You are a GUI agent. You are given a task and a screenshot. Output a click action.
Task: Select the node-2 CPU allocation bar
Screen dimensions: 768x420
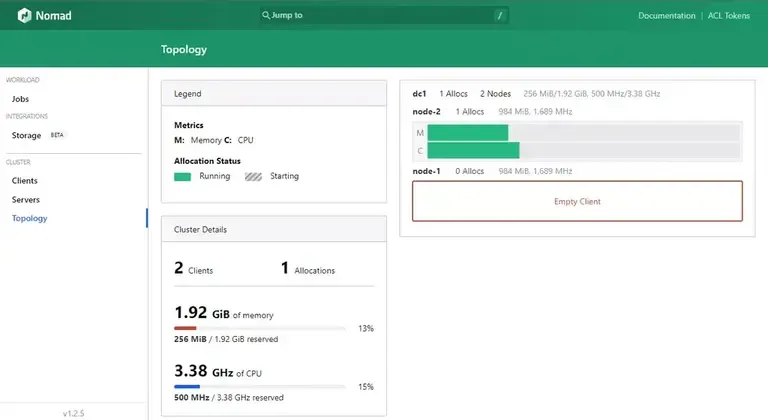473,151
